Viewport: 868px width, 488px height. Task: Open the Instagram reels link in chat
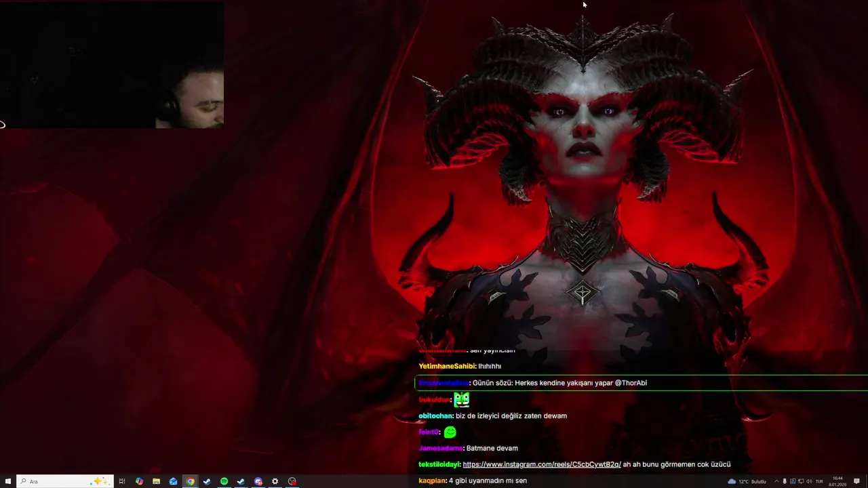tap(542, 464)
